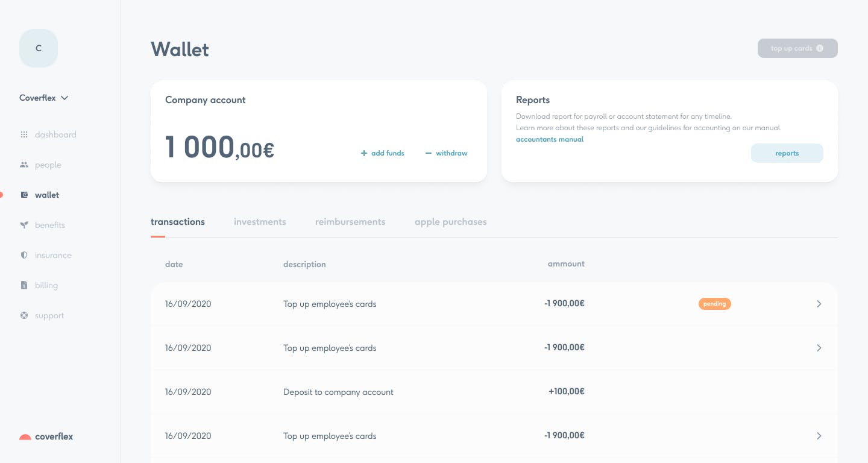This screenshot has width=868, height=463.
Task: Click the info icon on top up cards
Action: (x=820, y=48)
